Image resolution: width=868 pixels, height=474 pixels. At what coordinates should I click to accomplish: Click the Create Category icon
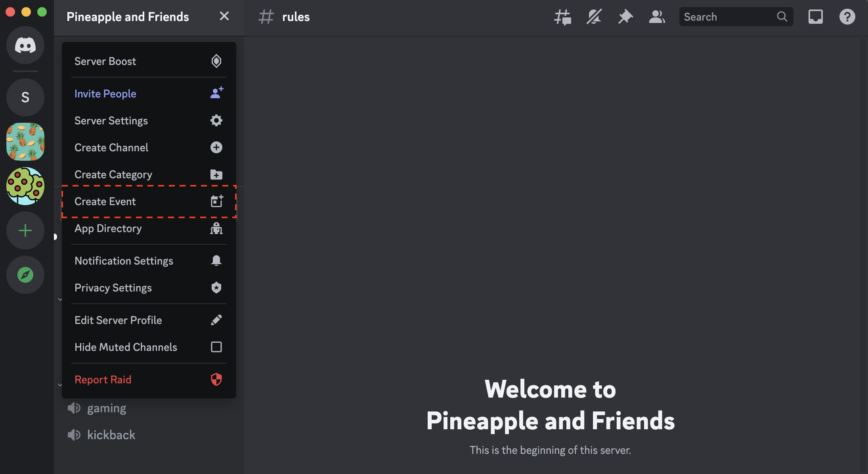click(216, 174)
